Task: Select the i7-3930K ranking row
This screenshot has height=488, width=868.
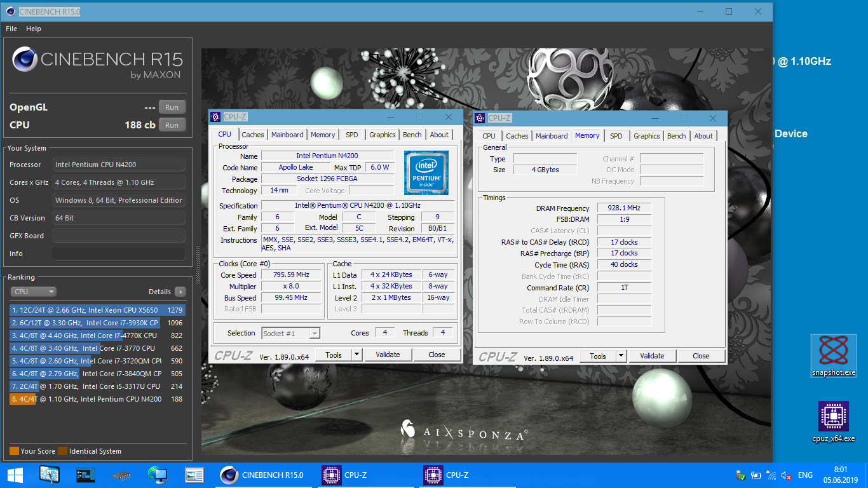Action: coord(98,323)
